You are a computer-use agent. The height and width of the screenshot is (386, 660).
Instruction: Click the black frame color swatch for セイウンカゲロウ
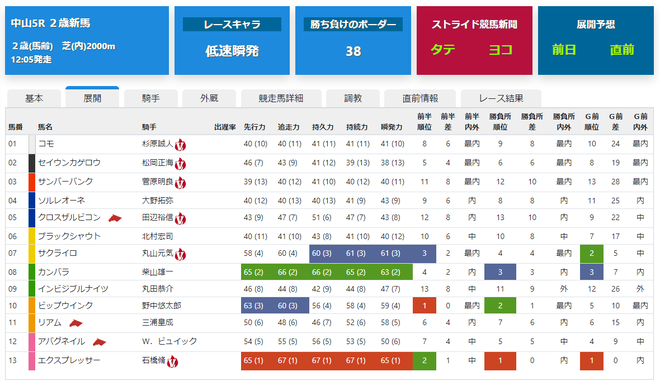pyautogui.click(x=32, y=163)
